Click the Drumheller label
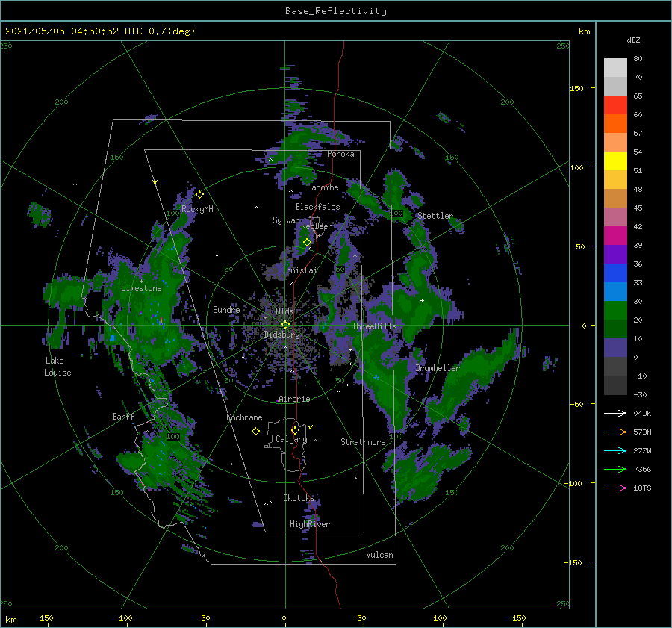Image resolution: width=672 pixels, height=628 pixels. tap(437, 368)
